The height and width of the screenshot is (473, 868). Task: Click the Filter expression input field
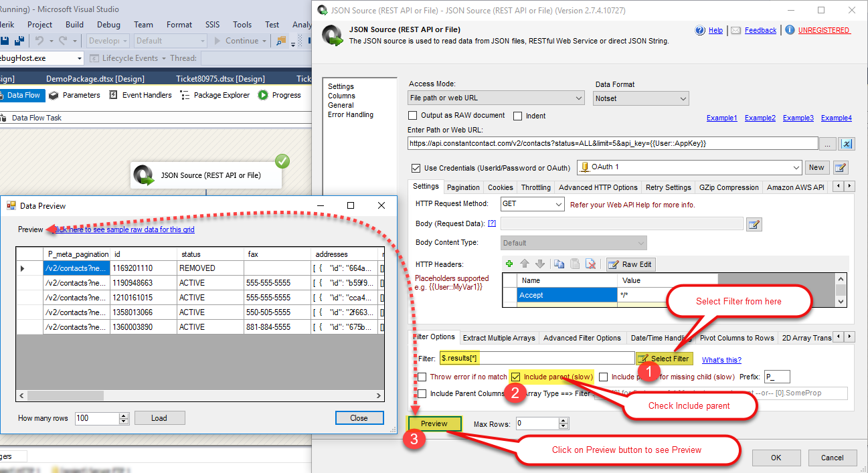point(537,359)
